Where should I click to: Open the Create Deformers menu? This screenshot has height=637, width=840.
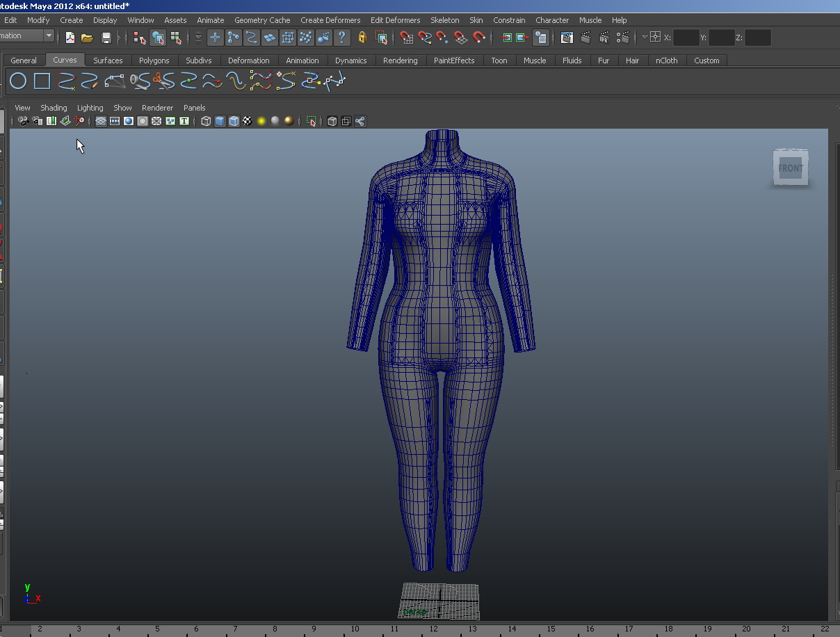330,20
